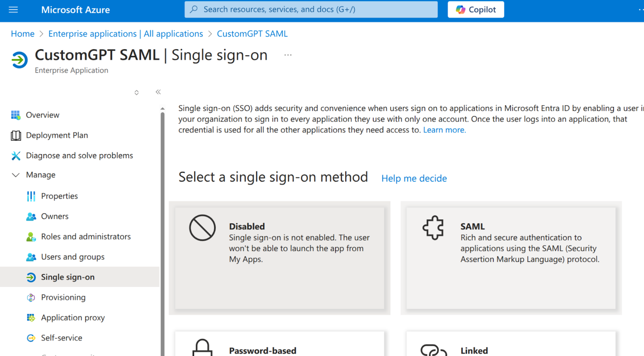Go to Home breadcrumb
Viewport: 644px width, 356px height.
tap(23, 34)
